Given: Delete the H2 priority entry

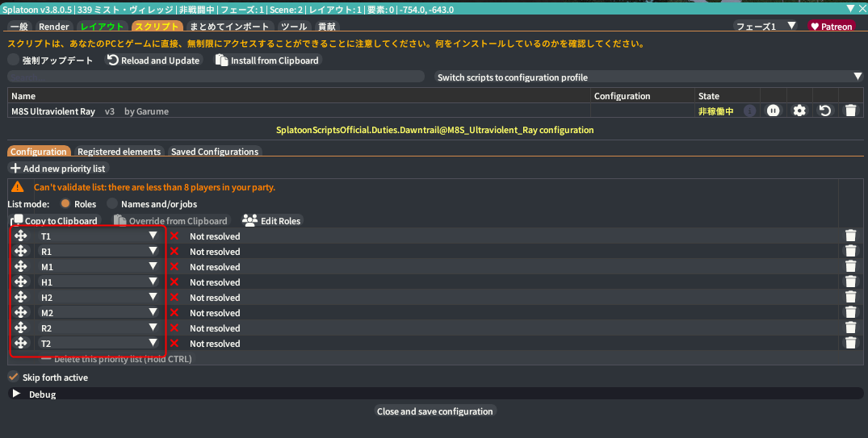Looking at the screenshot, I should (x=851, y=297).
